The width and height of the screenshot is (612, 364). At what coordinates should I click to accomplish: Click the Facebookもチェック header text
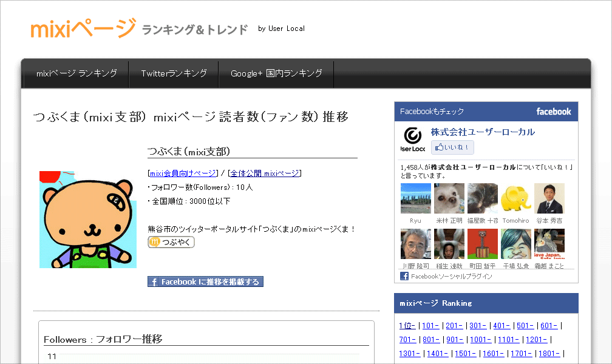coord(432,112)
